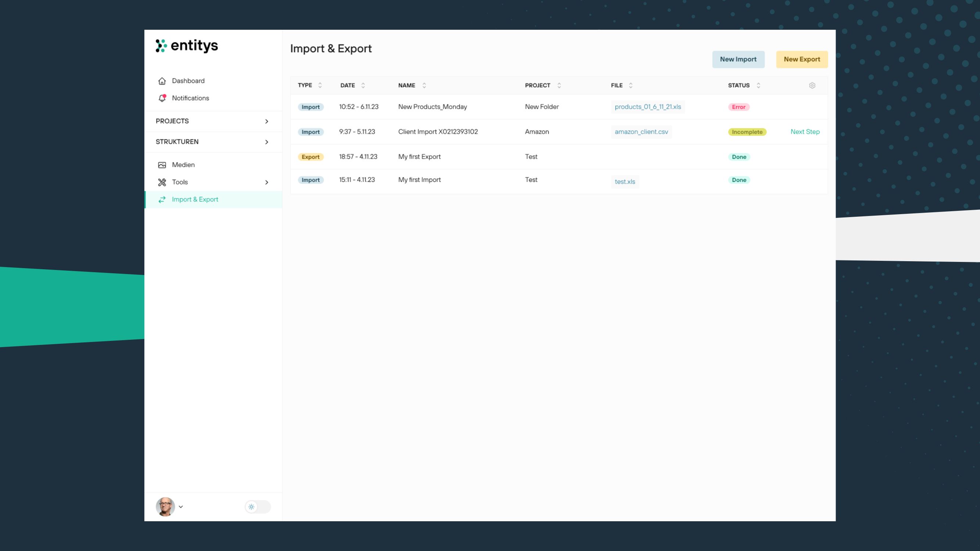Open the user profile dropdown arrow
This screenshot has height=551, width=980.
181,507
